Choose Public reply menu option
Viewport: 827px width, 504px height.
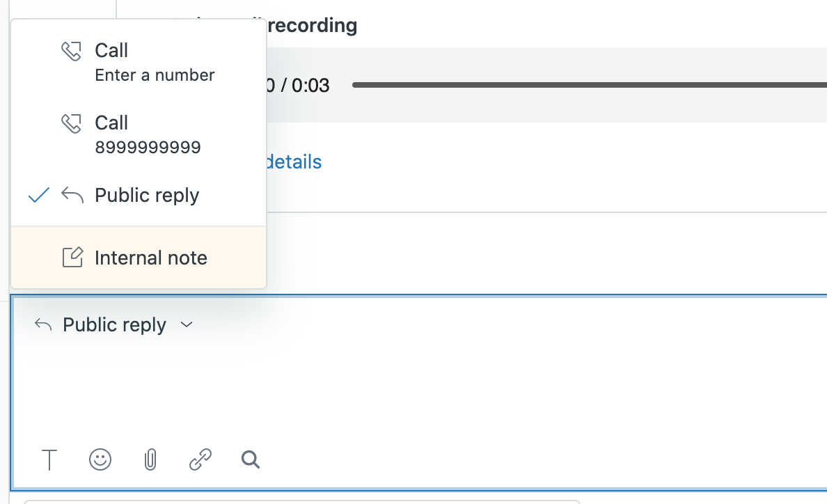[x=147, y=196]
